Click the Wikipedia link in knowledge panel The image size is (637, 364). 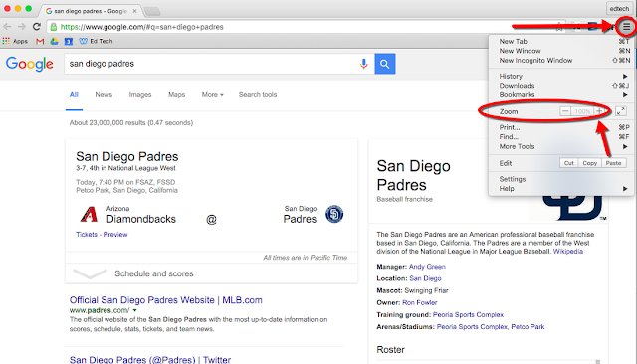[x=568, y=252]
